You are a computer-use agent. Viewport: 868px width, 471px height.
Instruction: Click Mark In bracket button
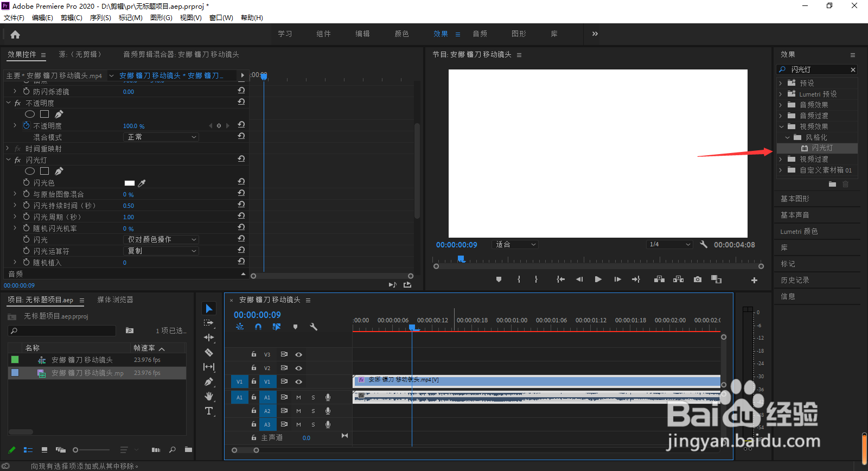519,279
